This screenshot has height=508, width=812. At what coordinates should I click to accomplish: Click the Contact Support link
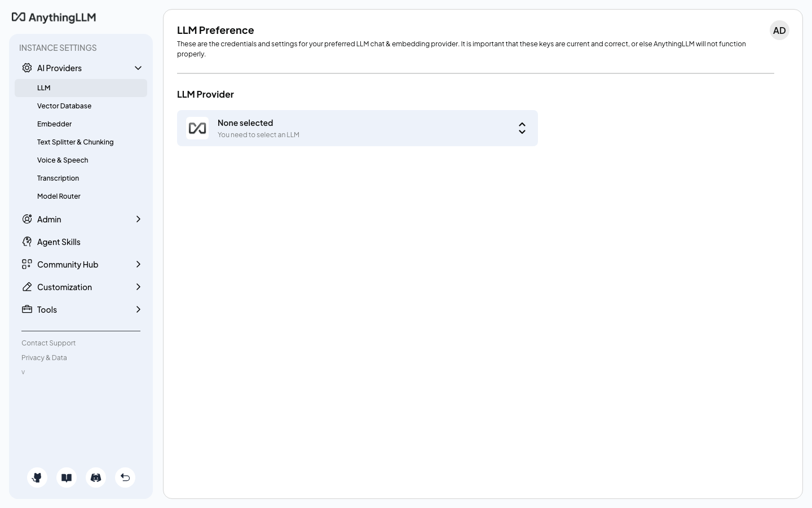coord(48,343)
